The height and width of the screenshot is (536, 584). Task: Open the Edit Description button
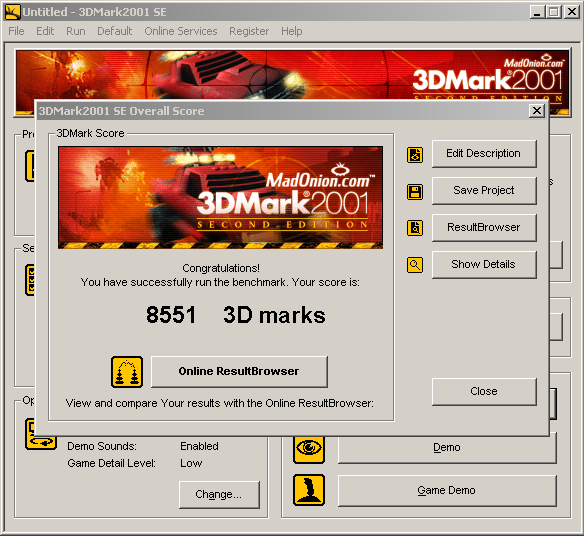484,153
